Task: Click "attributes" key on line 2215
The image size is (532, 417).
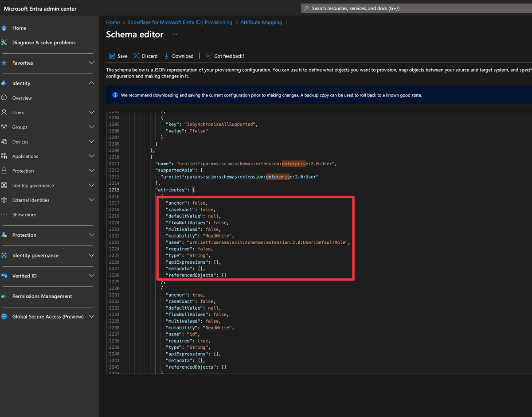Action: pos(170,190)
